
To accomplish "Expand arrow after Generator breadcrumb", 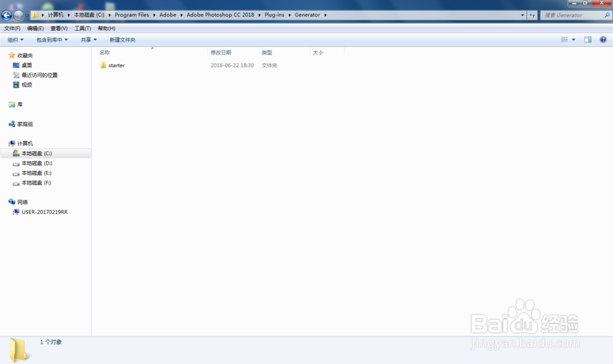I will coord(326,15).
